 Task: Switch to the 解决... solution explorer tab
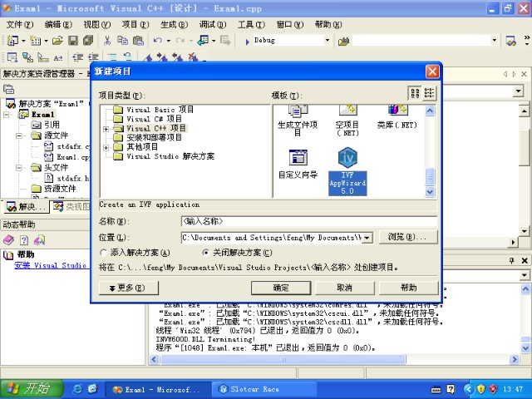(26, 207)
